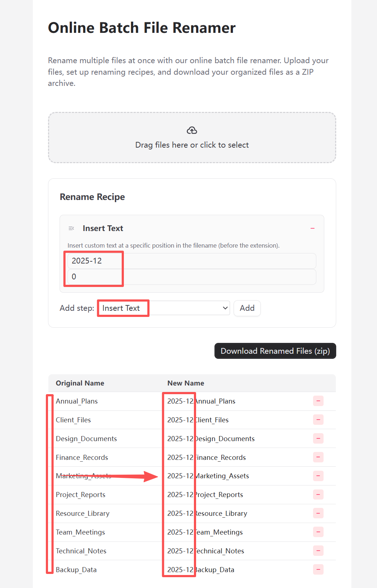This screenshot has width=377, height=588.
Task: Click the drag handle beside Insert Text
Action: (x=71, y=228)
